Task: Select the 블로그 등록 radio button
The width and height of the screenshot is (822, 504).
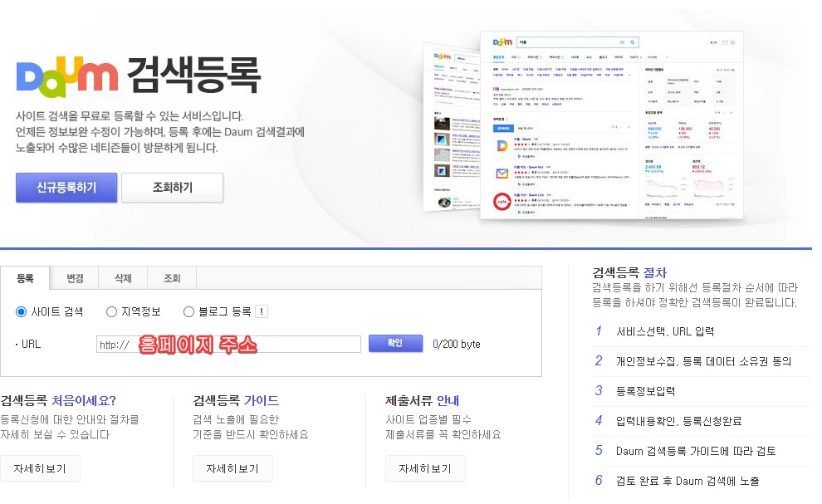Action: pos(188,312)
